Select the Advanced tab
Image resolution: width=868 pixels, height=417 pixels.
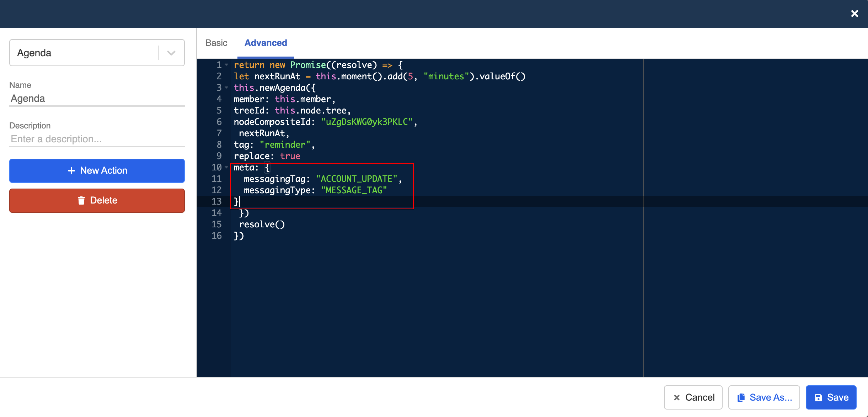click(266, 43)
